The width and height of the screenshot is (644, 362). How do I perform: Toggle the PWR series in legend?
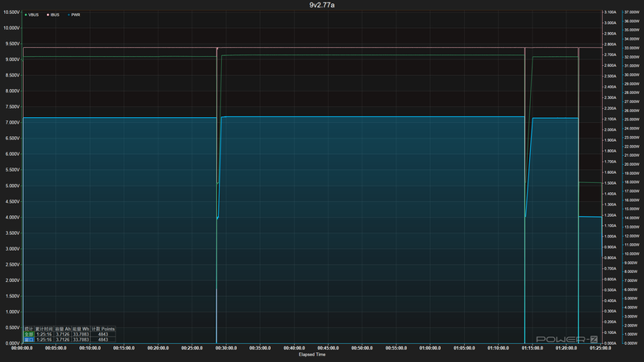coord(74,15)
